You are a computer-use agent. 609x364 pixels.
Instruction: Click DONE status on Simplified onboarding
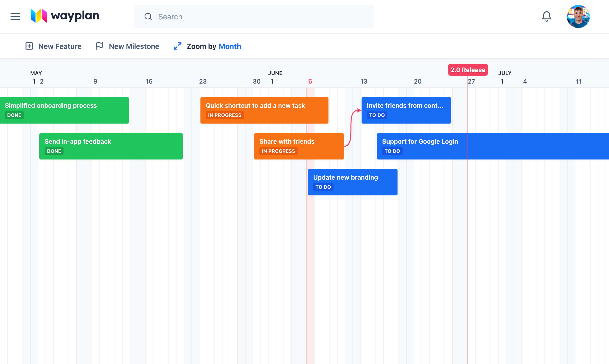[x=14, y=115]
